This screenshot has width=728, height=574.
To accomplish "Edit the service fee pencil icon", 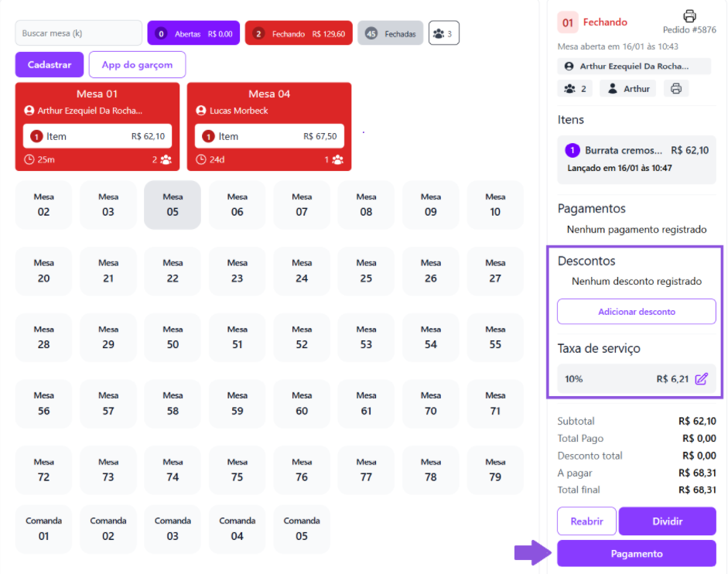I will [701, 379].
